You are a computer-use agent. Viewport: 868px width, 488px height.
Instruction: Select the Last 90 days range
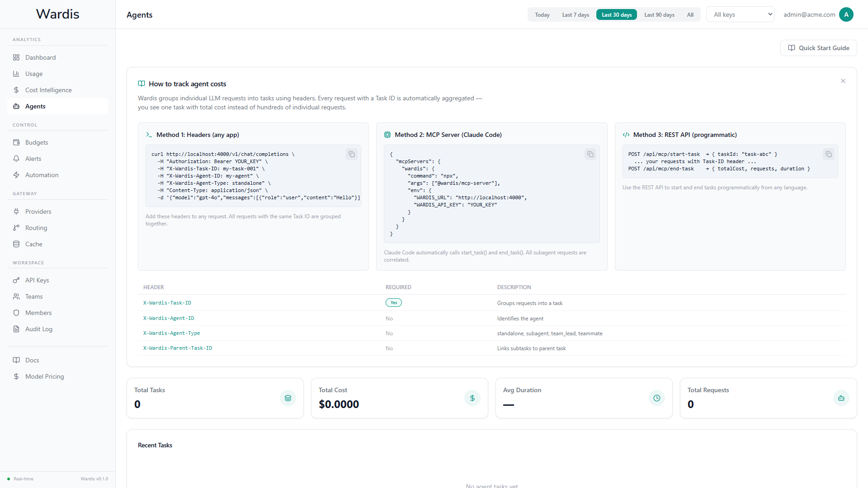[659, 15]
